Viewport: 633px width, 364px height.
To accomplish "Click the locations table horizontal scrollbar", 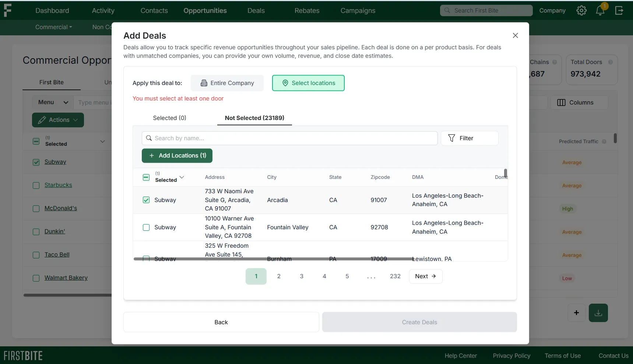I will pyautogui.click(x=273, y=259).
